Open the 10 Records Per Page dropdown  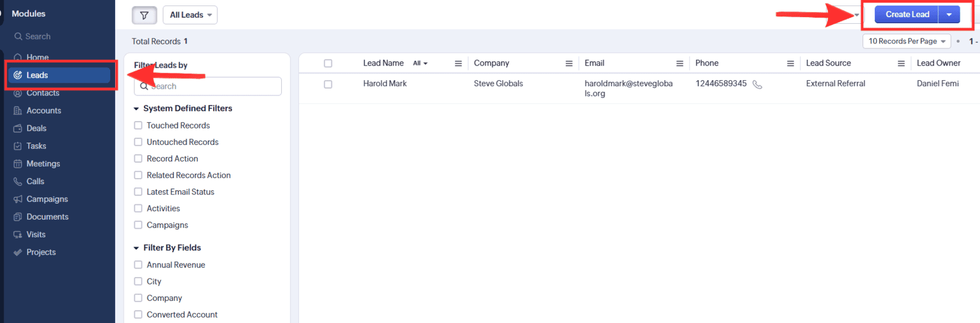pyautogui.click(x=907, y=41)
